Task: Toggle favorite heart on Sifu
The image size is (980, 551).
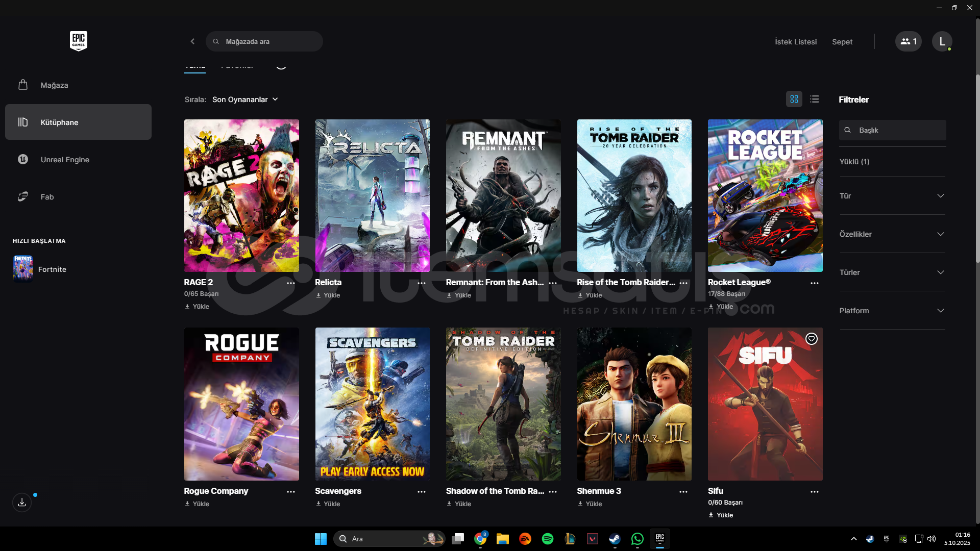Action: (x=811, y=339)
